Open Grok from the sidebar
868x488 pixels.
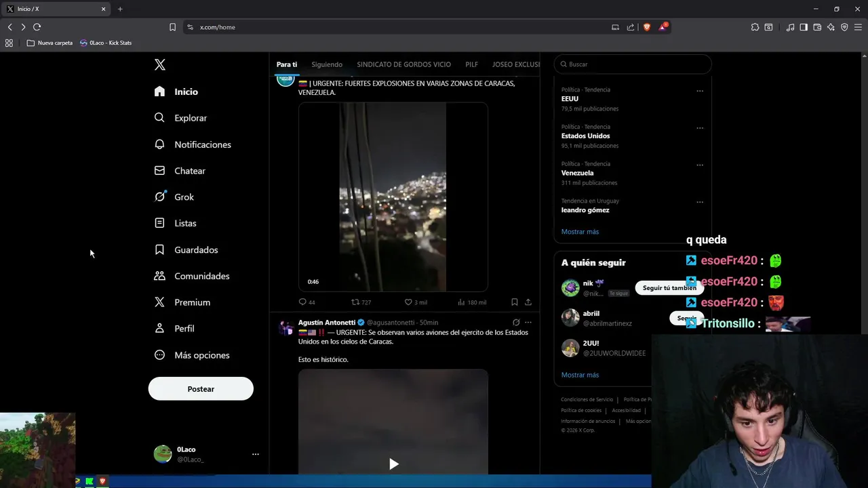coord(174,197)
